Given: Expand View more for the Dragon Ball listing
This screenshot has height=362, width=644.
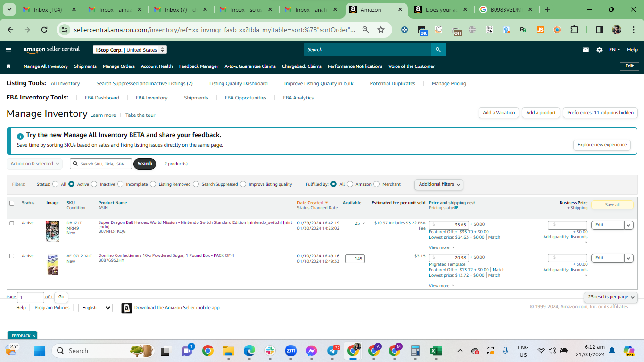Looking at the screenshot, I should click(x=442, y=247).
